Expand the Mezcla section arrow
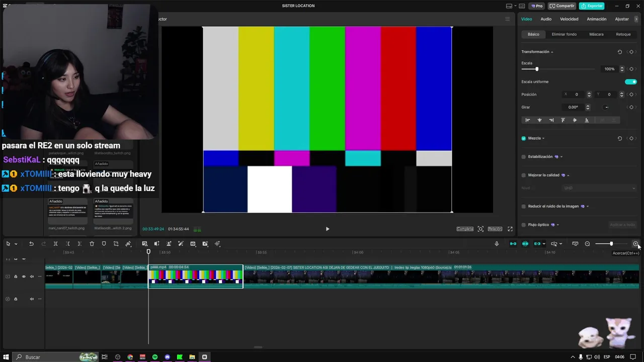This screenshot has width=644, height=362. (543, 138)
